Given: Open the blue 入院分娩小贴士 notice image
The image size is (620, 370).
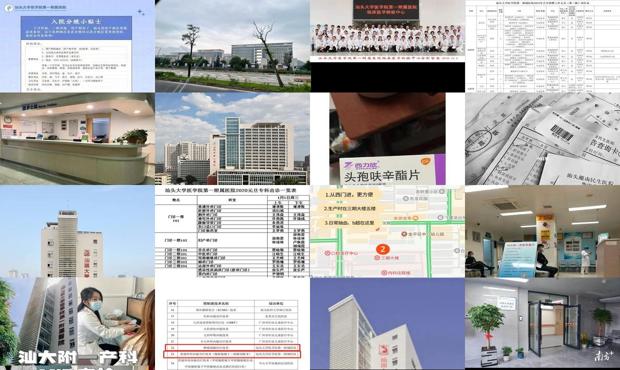Looking at the screenshot, I should (77, 46).
